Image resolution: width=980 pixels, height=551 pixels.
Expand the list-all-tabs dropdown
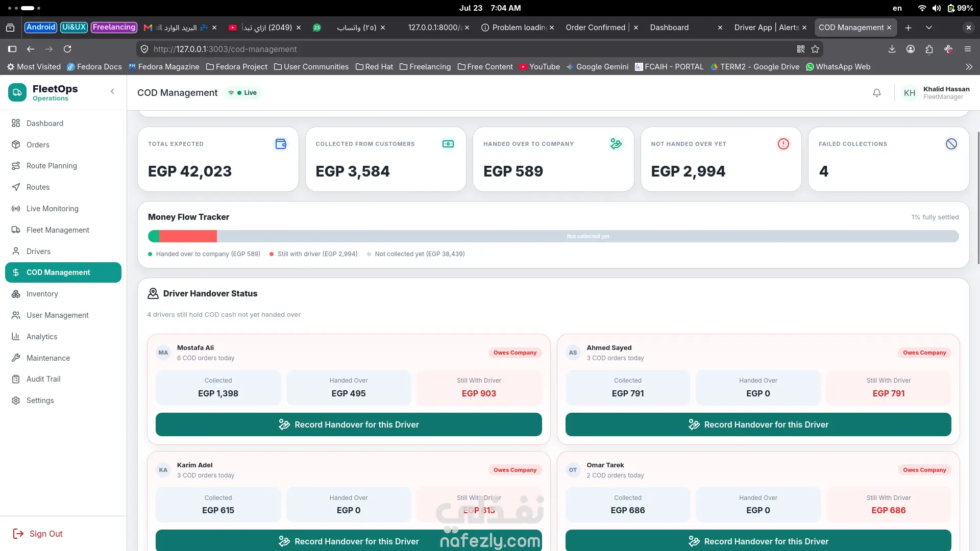[928, 28]
